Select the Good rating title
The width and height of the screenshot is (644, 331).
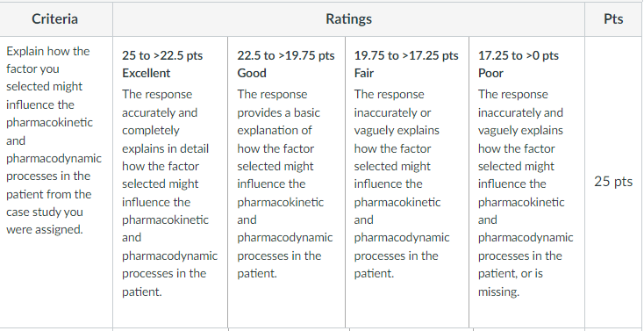click(252, 73)
